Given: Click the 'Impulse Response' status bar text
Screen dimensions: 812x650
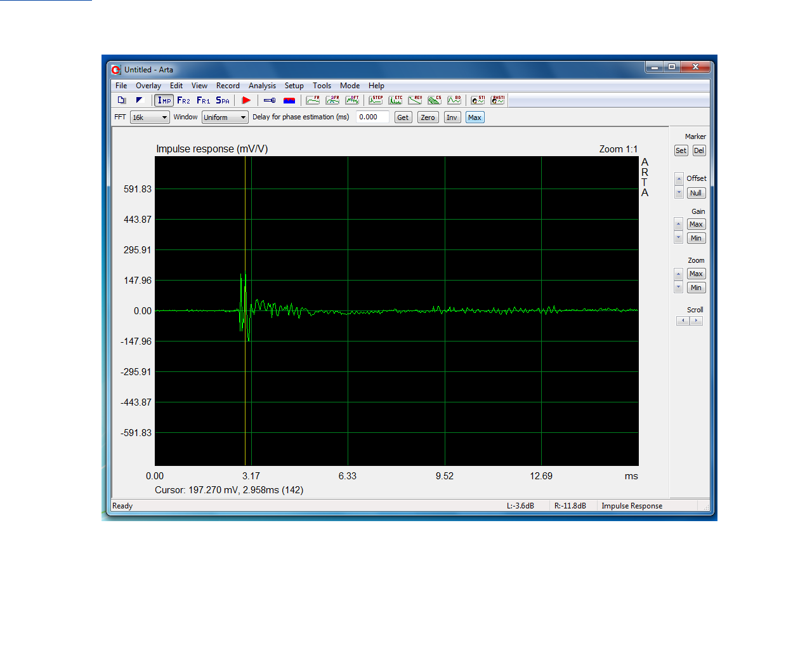Looking at the screenshot, I should coord(632,506).
